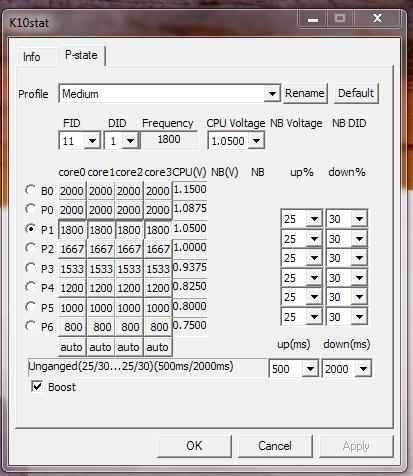Click core3 P6 button showing 800

click(x=158, y=327)
